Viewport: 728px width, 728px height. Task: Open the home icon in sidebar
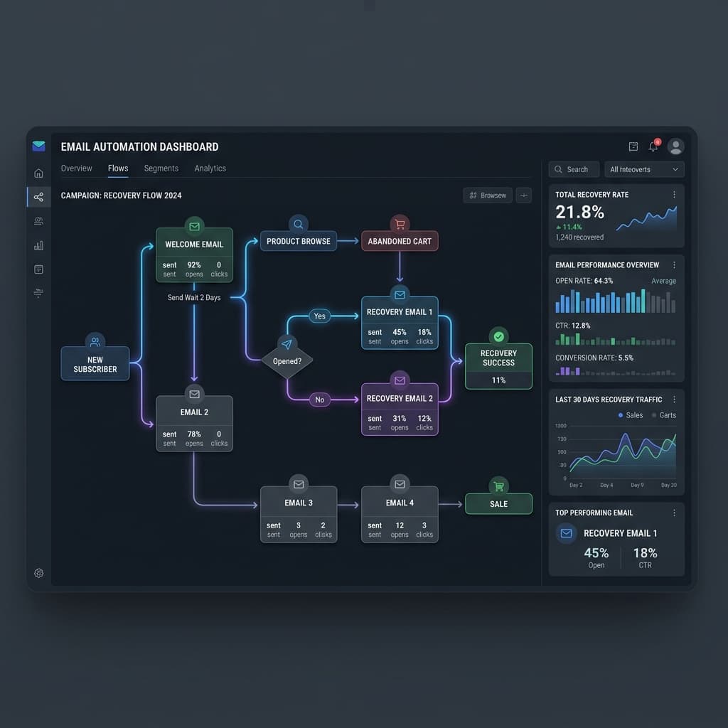click(x=38, y=173)
